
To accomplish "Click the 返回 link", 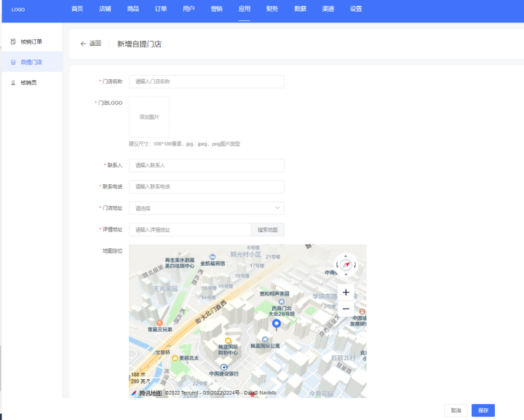I will click(x=95, y=44).
